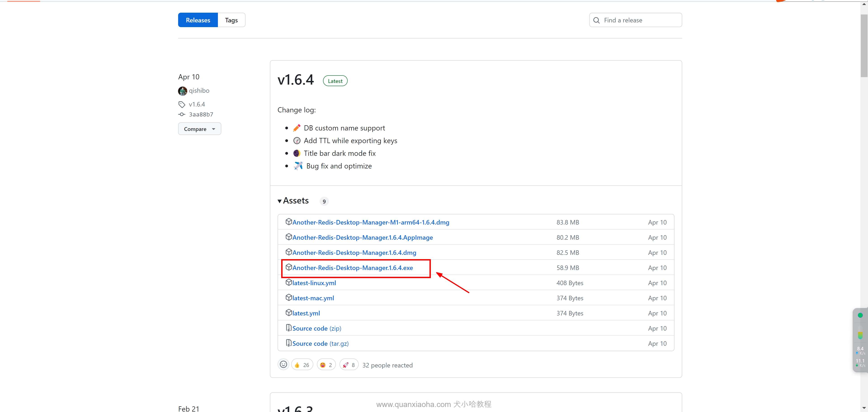Viewport: 868px width, 412px height.
Task: Select the 58.9 MB size text
Action: 568,268
